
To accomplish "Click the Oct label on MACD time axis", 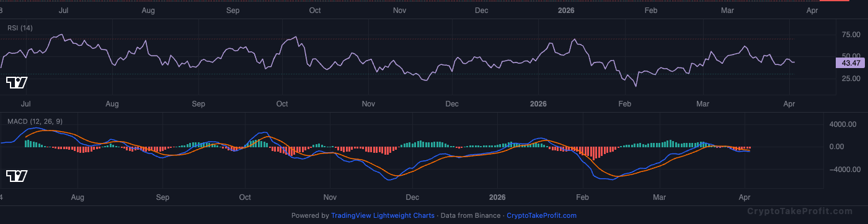I will (245, 197).
